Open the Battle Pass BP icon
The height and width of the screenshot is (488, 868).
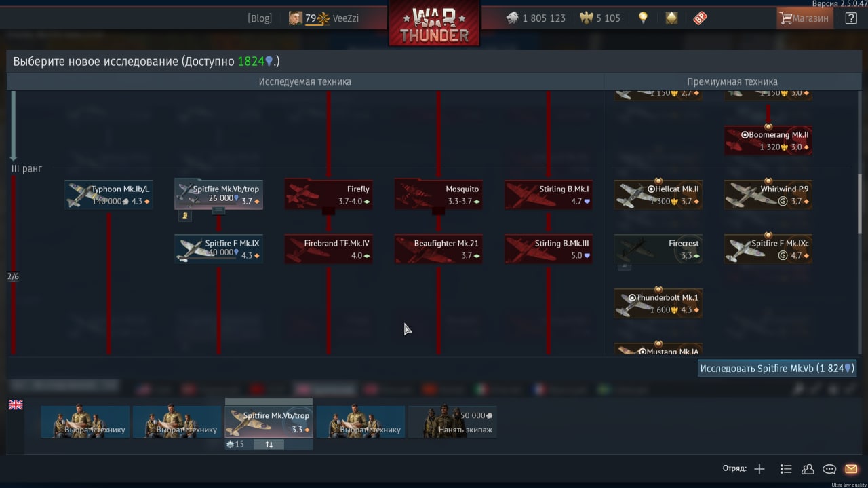pyautogui.click(x=700, y=18)
